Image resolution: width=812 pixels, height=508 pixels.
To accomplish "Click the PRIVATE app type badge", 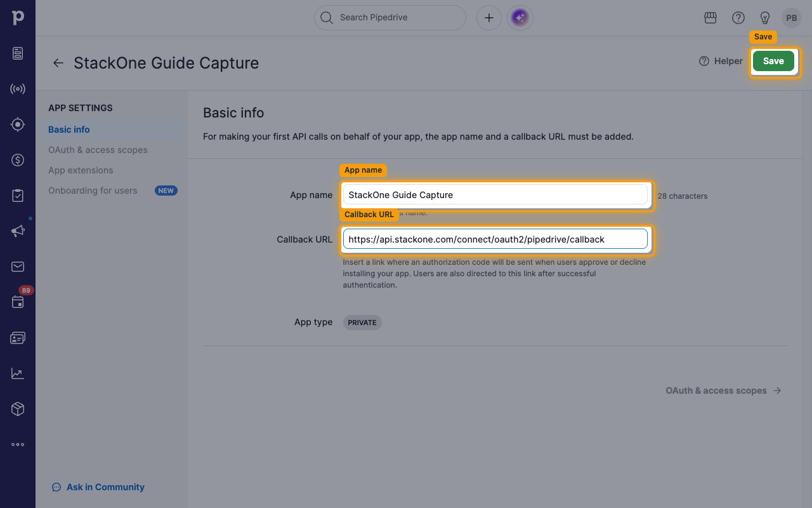I will (362, 323).
